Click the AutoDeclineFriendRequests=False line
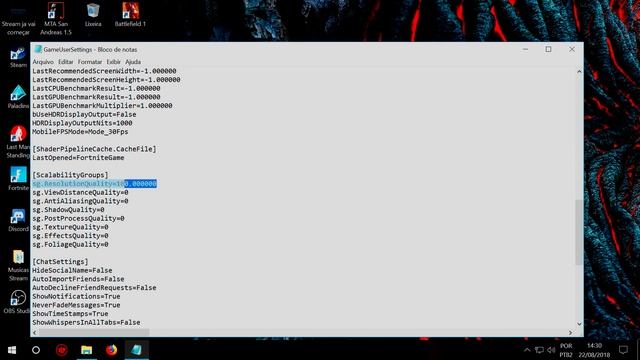 point(94,288)
